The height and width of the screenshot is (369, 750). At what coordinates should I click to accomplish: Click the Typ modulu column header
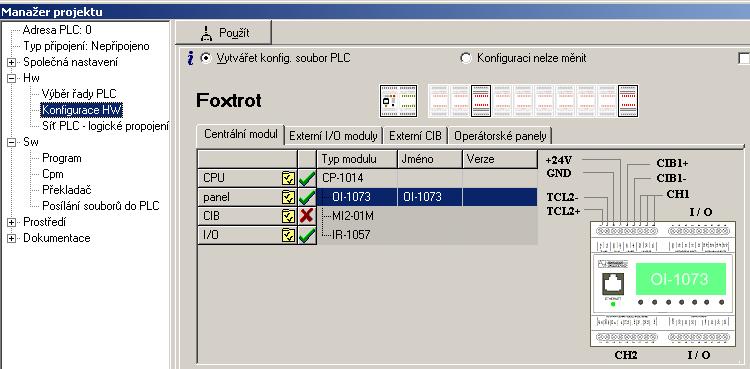(x=357, y=159)
